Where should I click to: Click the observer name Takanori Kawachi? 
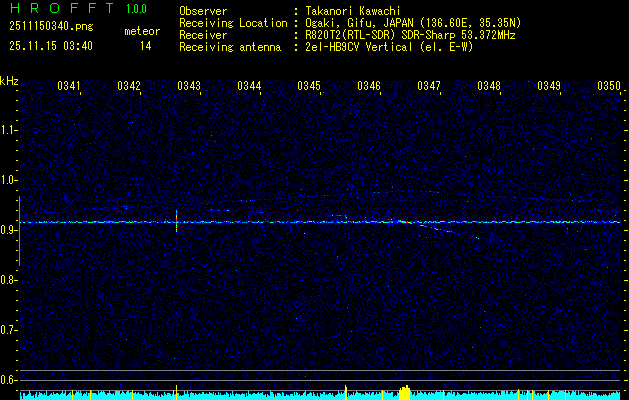[354, 10]
